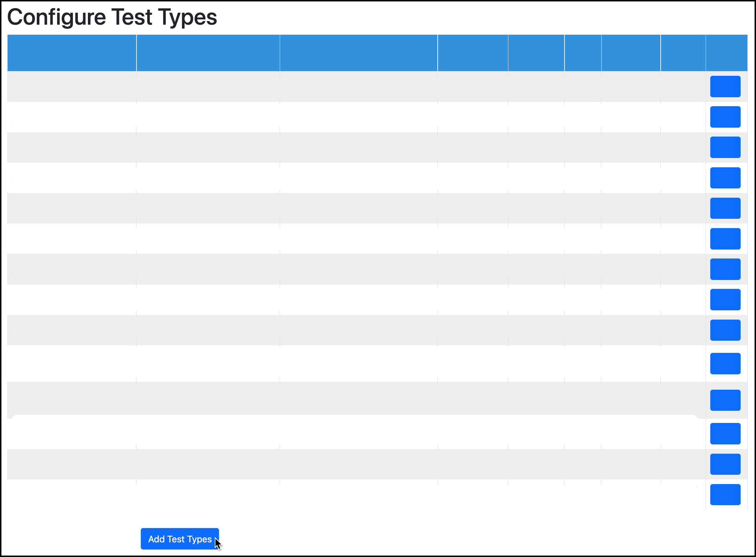This screenshot has height=557, width=756.
Task: Click the action button on the eighth row
Action: [725, 300]
